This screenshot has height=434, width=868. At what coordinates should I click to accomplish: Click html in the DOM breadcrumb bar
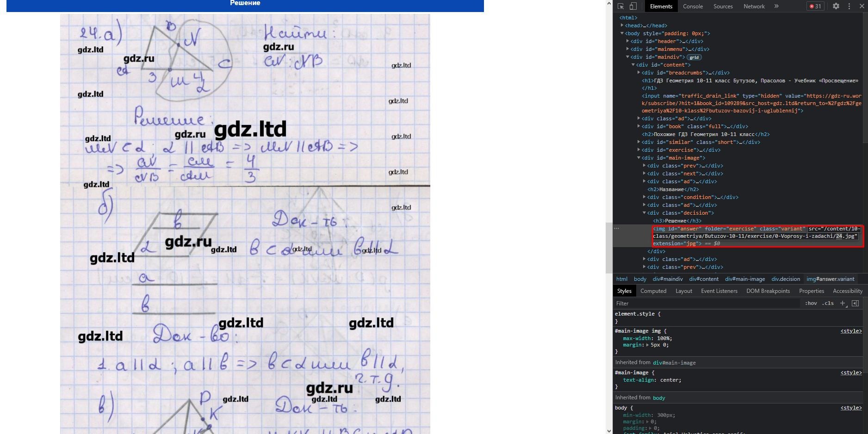pyautogui.click(x=622, y=279)
